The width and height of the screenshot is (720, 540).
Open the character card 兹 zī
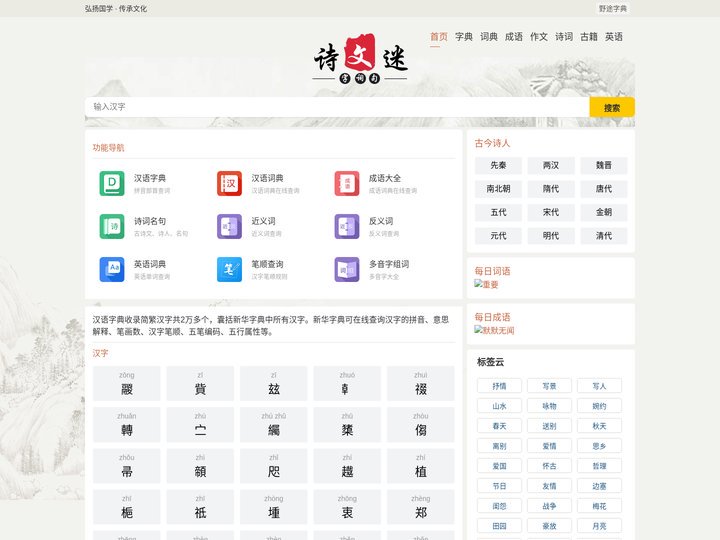pyautogui.click(x=274, y=383)
